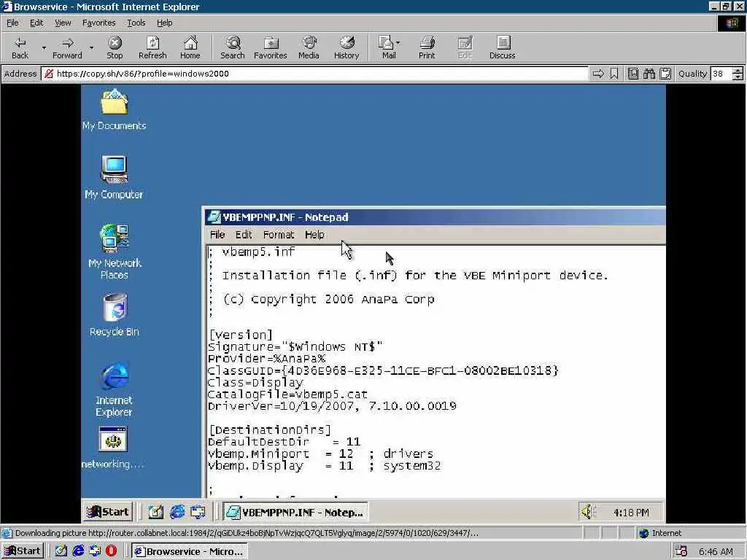Open Notepad's File menu
Image resolution: width=747 pixels, height=560 pixels.
click(x=217, y=234)
